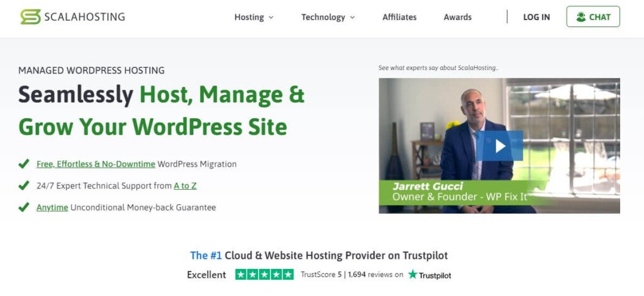This screenshot has height=296, width=644.
Task: Click the green Trustpilot star logo
Action: (x=413, y=274)
